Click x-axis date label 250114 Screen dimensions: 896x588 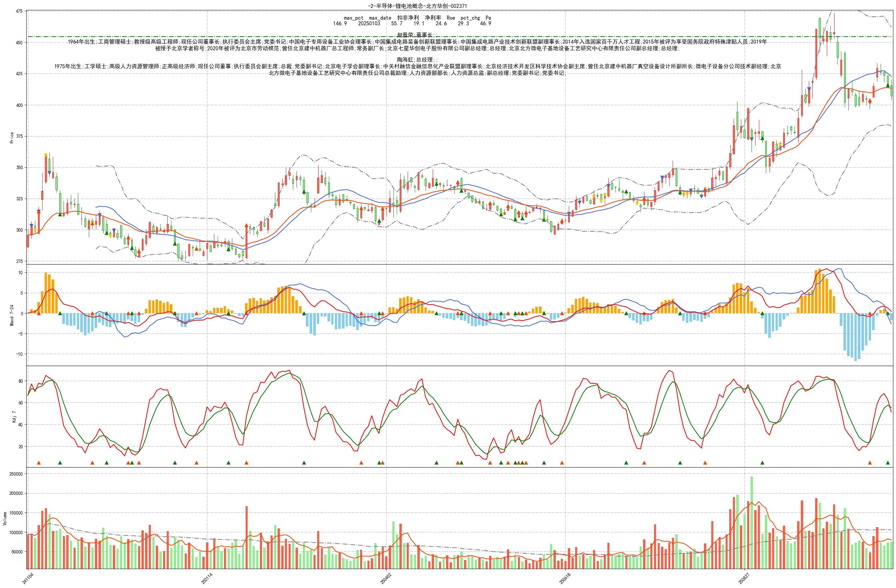click(207, 578)
